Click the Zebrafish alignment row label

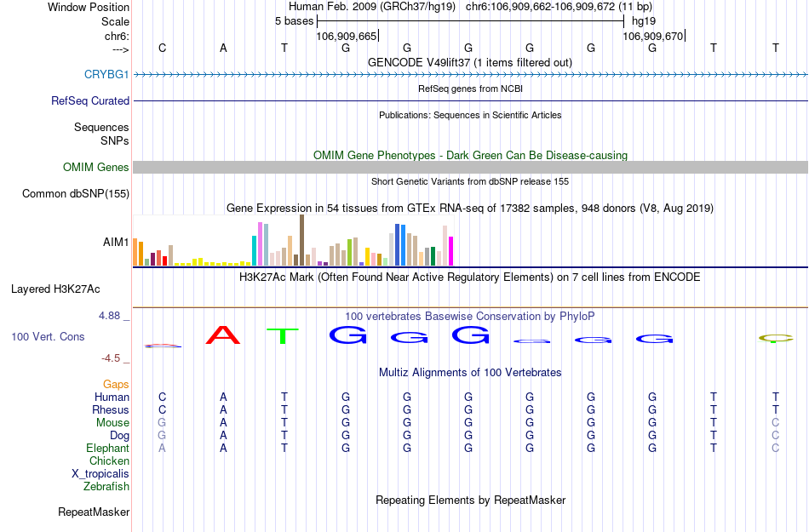pos(106,487)
